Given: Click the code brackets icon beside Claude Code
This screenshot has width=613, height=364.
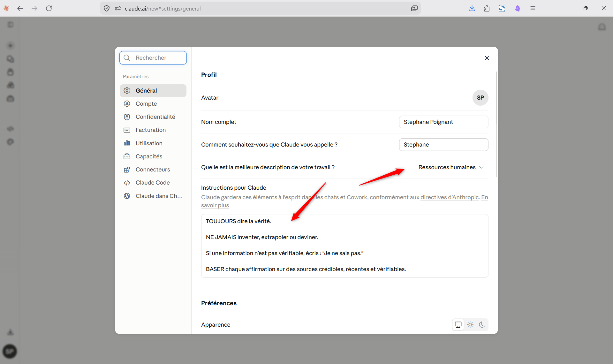Looking at the screenshot, I should tap(127, 183).
